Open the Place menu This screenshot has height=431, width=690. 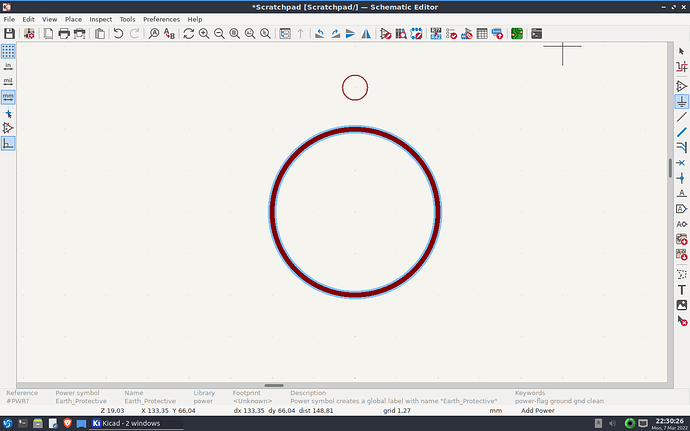[x=73, y=19]
